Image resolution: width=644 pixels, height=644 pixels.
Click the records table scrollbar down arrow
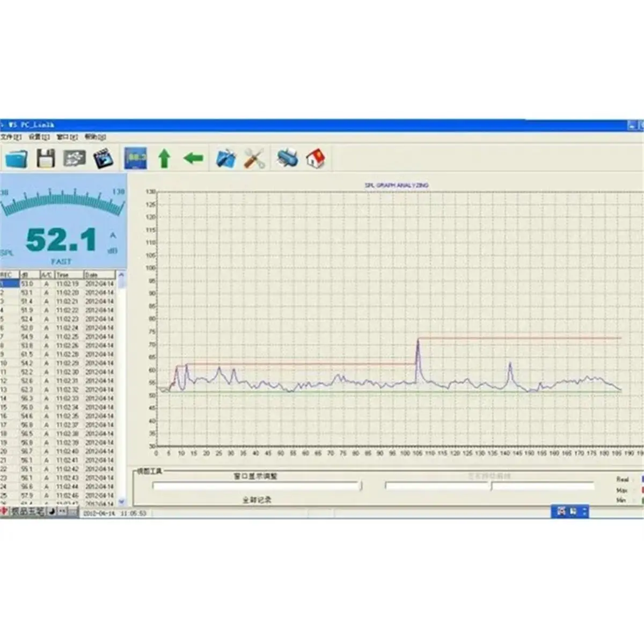(121, 502)
